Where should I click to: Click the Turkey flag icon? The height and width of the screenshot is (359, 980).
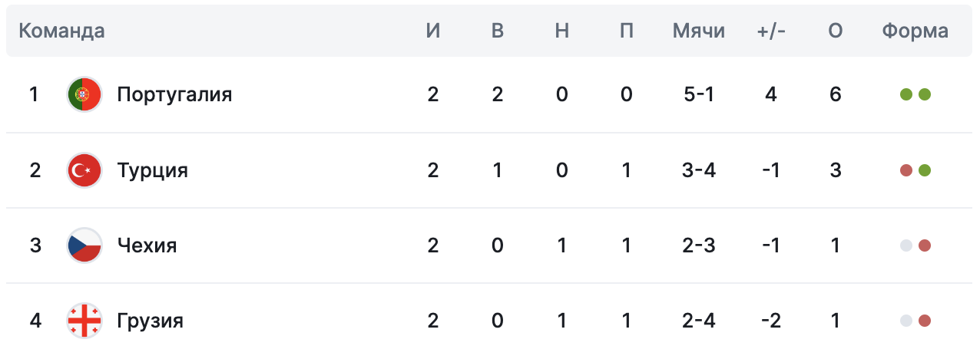point(84,170)
